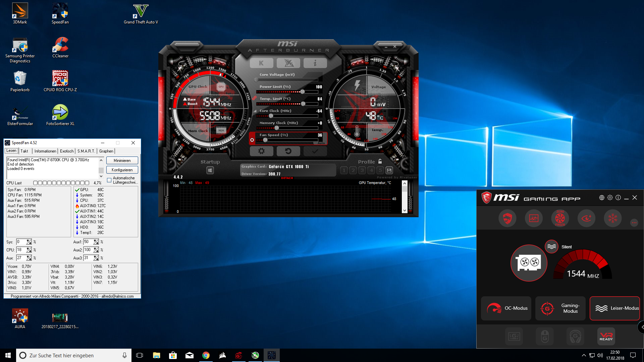Screen dimensions: 644x362
Task: Expand more features with three-dots button
Action: coord(634,223)
